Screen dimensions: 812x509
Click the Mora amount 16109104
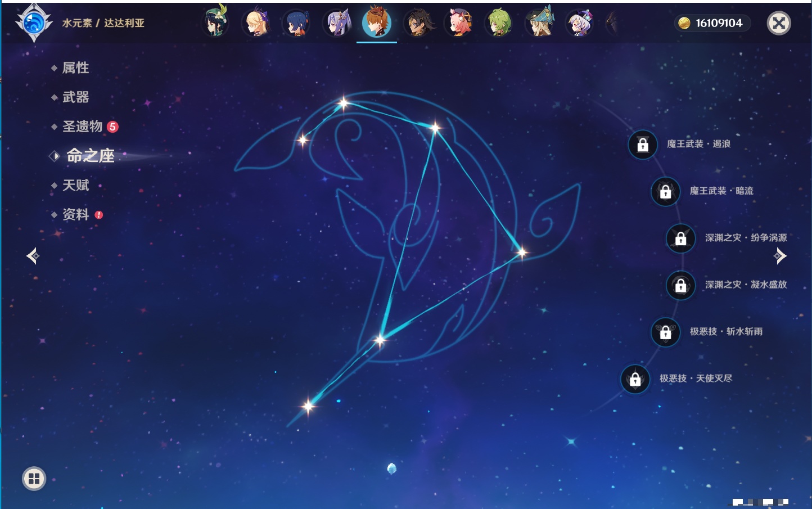[719, 23]
